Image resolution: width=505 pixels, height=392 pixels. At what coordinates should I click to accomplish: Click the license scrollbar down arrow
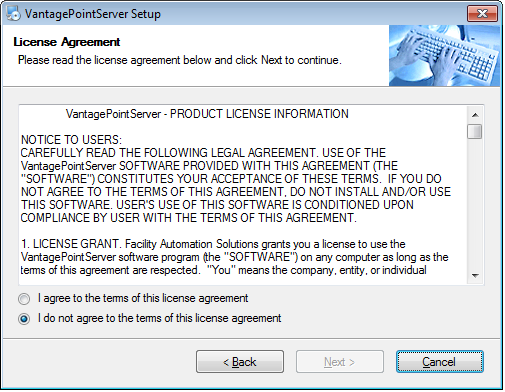pyautogui.click(x=475, y=276)
